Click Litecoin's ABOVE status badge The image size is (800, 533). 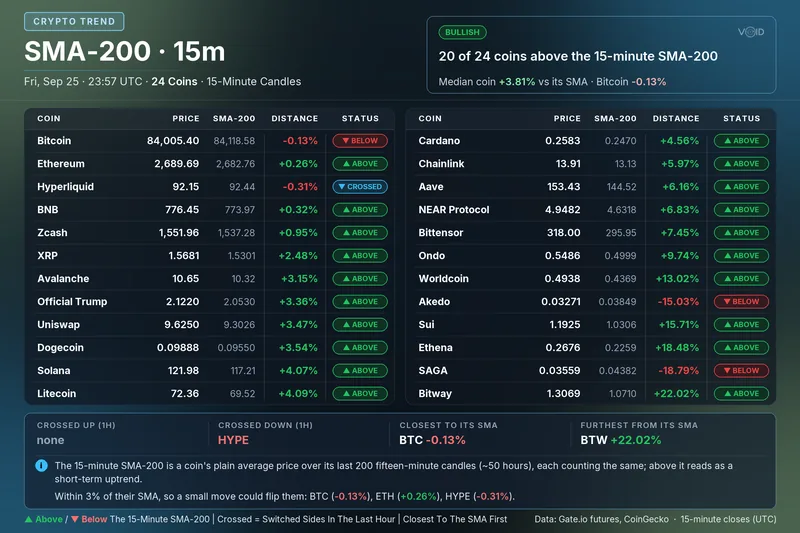coord(360,393)
